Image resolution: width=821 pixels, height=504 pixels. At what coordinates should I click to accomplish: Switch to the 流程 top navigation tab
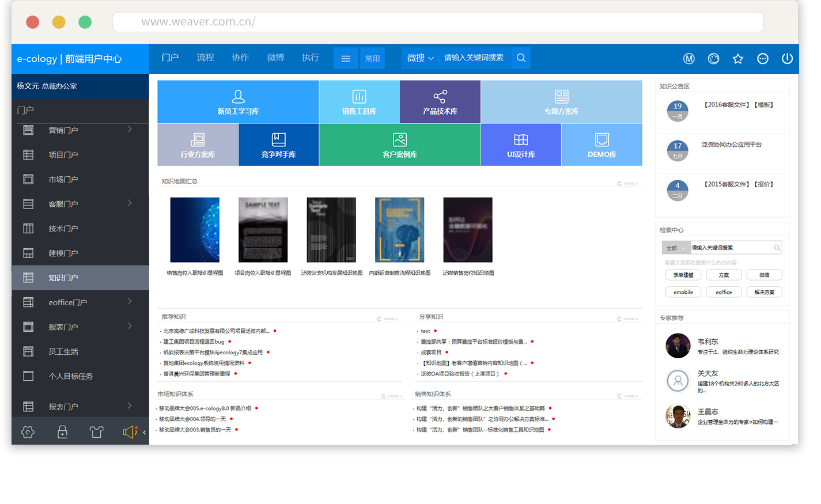pyautogui.click(x=205, y=58)
